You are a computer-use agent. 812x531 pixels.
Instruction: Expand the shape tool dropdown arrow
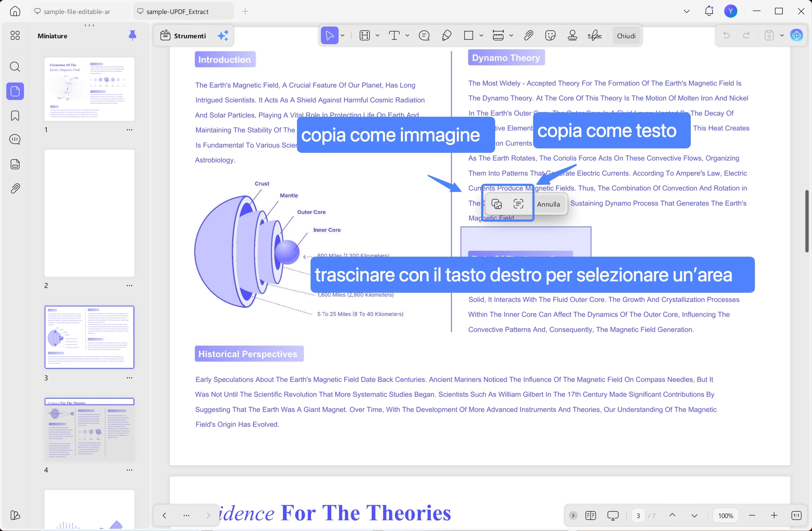(x=481, y=35)
